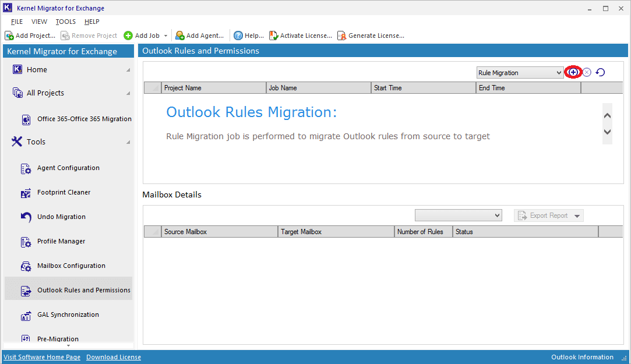Collapse the All Projects section arrow
The height and width of the screenshot is (364, 631).
pyautogui.click(x=128, y=93)
